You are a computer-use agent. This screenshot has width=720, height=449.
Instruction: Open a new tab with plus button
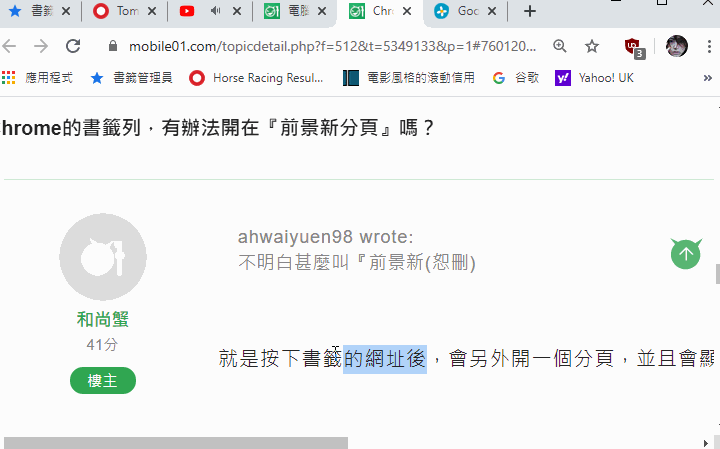[x=530, y=11]
